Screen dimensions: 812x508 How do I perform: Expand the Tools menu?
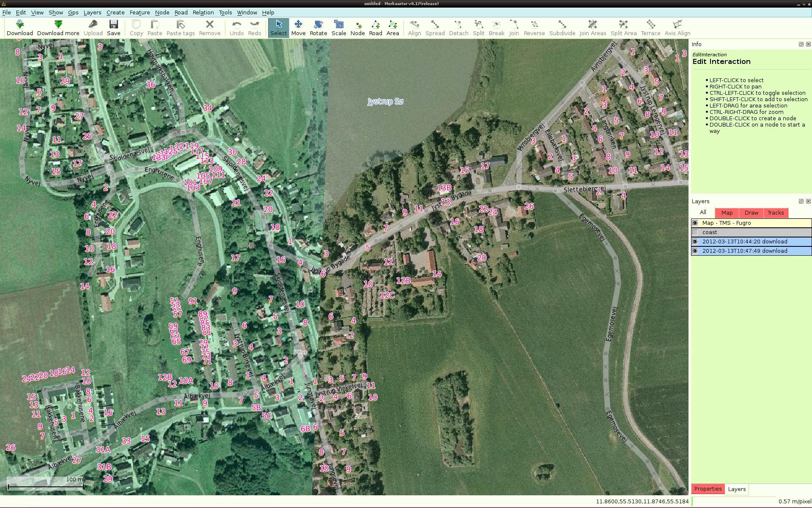225,12
